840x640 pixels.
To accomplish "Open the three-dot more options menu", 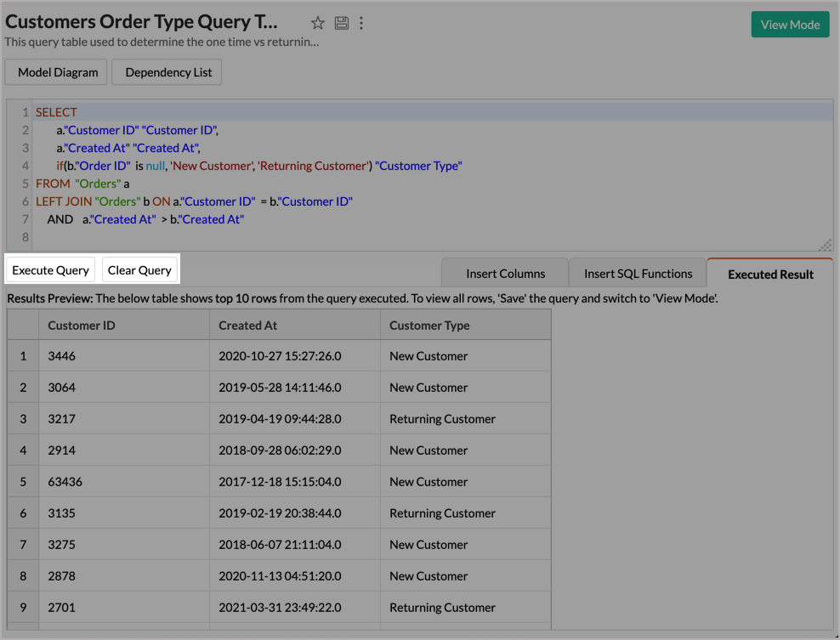I will point(361,24).
